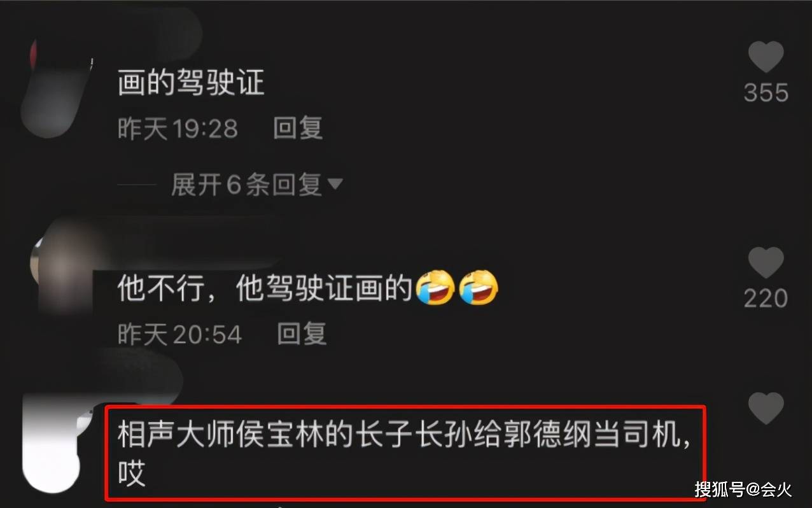The image size is (812, 508).
Task: Like the comment 画的驾驶证
Action: (766, 57)
